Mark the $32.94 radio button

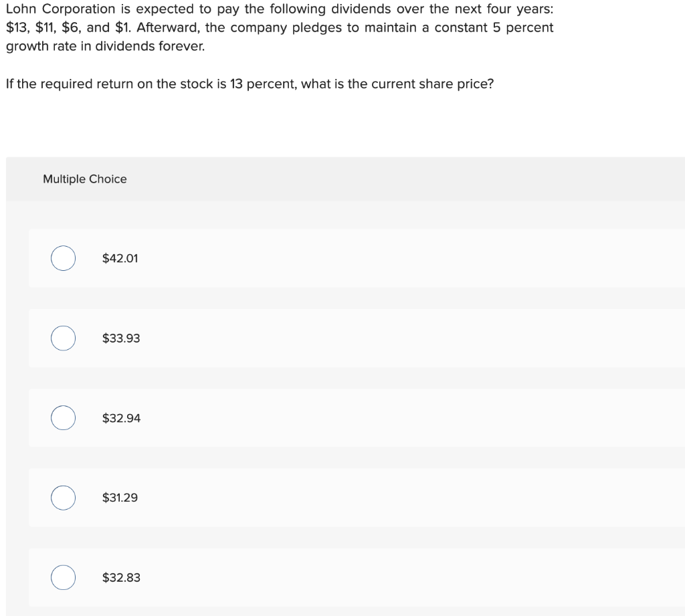pyautogui.click(x=63, y=418)
